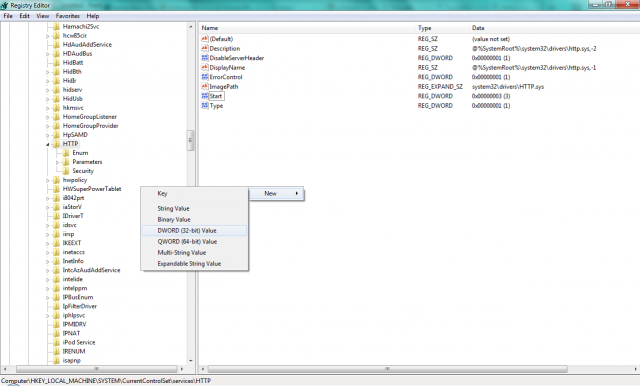Open the Favorites menu

[68, 16]
